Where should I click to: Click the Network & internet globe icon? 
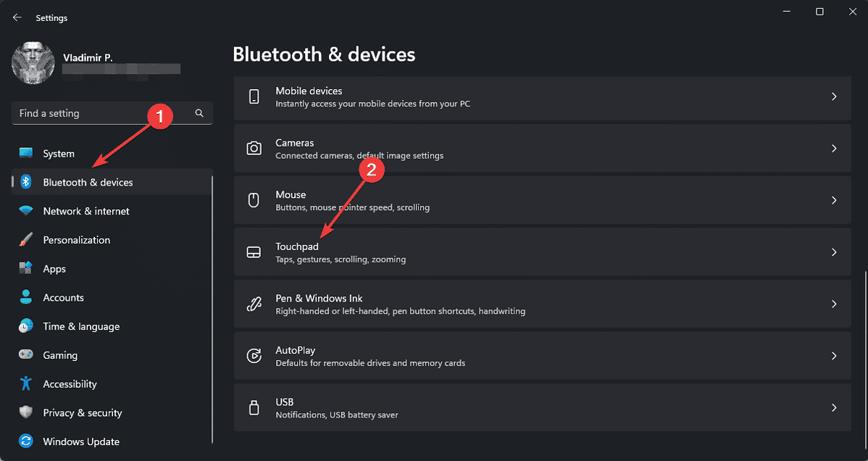(x=25, y=211)
